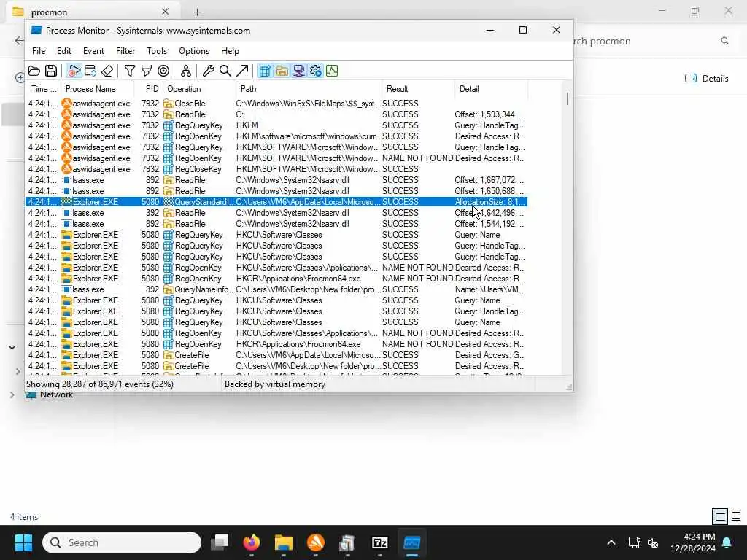Click the Detail column header
Viewport: 747px width, 560px height.
(x=491, y=89)
